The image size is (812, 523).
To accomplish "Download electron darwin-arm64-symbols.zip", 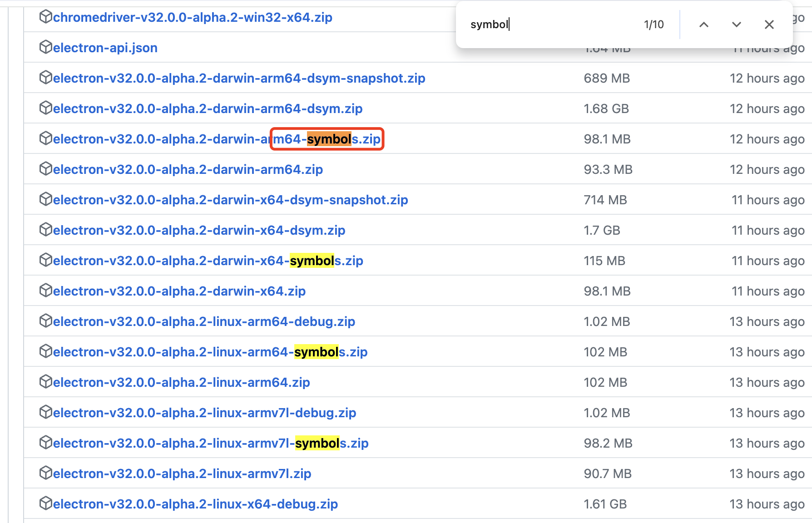I will point(217,139).
